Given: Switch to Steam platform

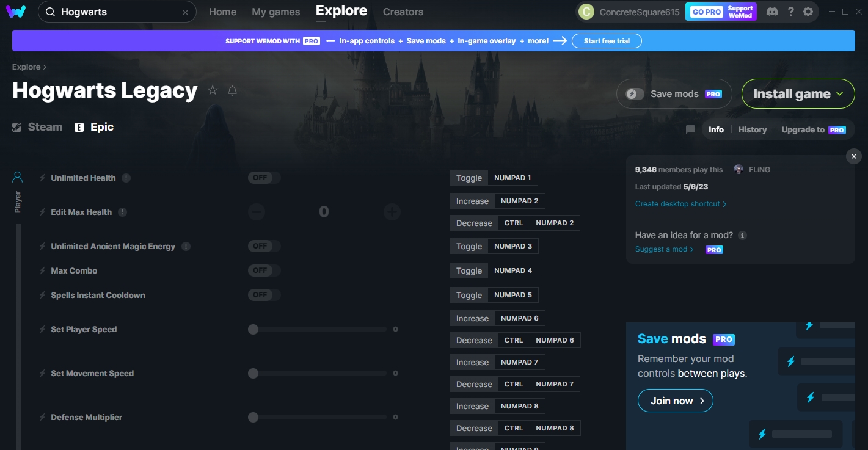Looking at the screenshot, I should point(37,127).
